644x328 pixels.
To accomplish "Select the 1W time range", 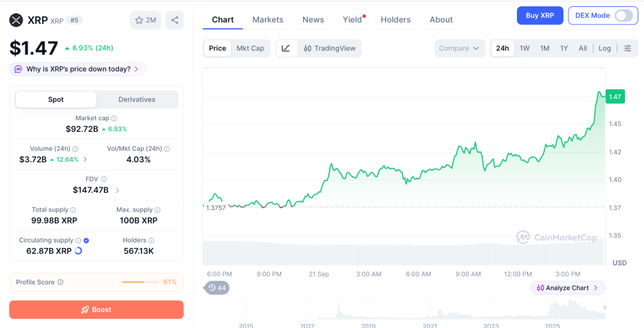I will (x=525, y=48).
